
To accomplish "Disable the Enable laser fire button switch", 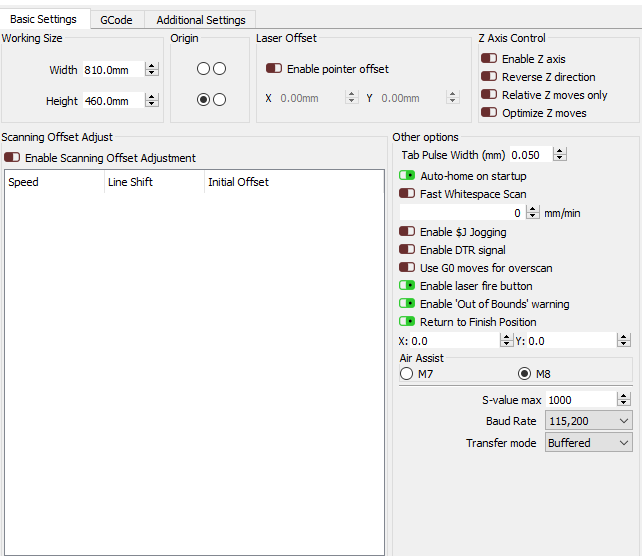I will coord(407,286).
